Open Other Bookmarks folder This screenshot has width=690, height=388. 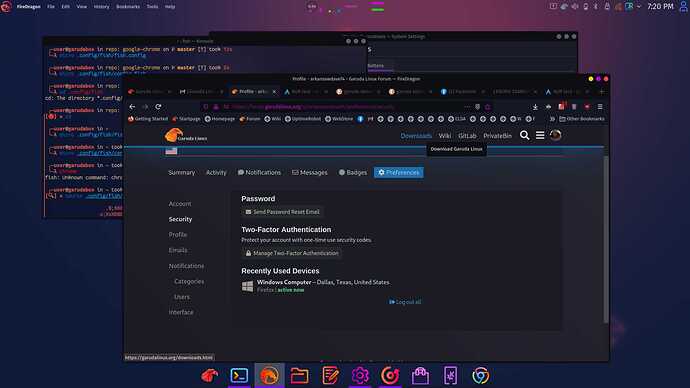582,119
